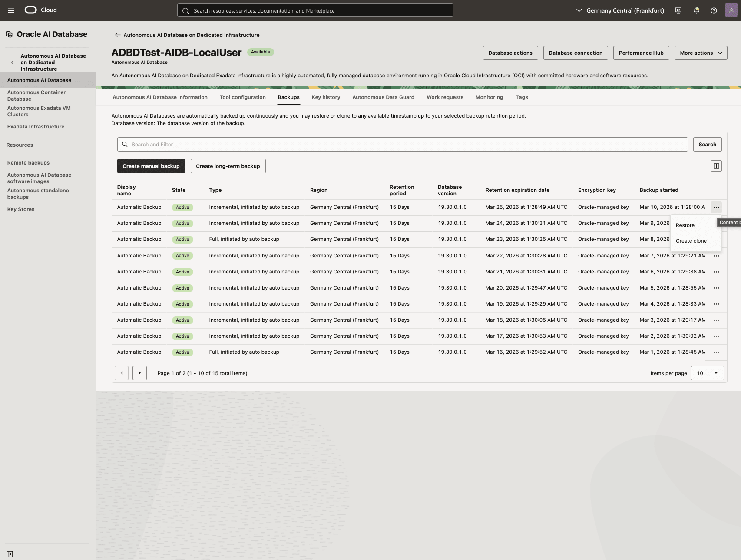Open actions menu for Mar 10, 2026 backup

tap(716, 207)
